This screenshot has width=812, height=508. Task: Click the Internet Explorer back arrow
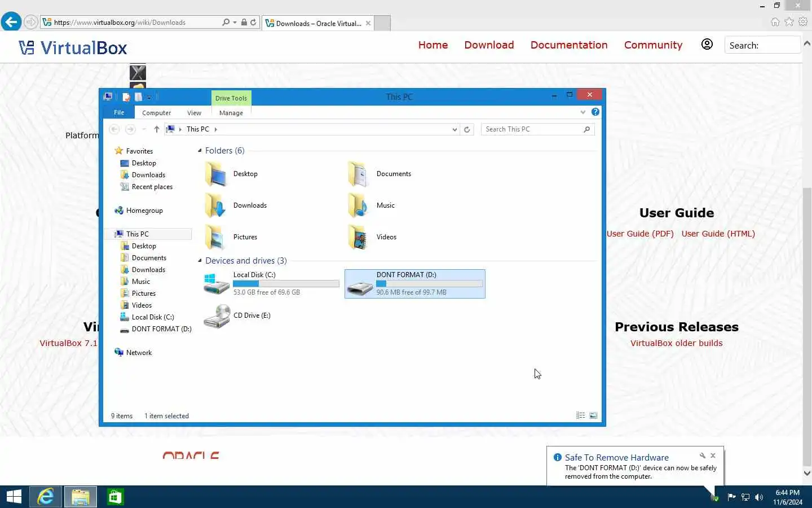(11, 22)
